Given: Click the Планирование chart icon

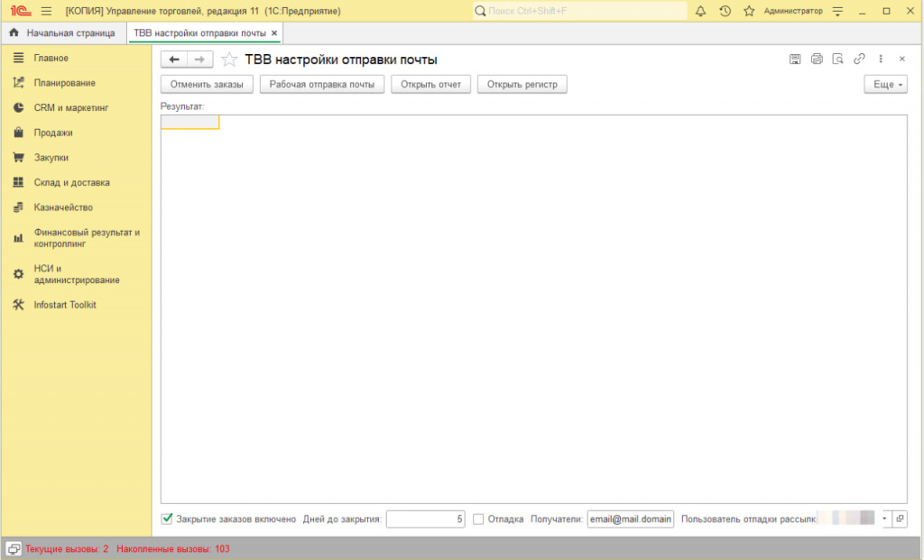Looking at the screenshot, I should coord(18,83).
